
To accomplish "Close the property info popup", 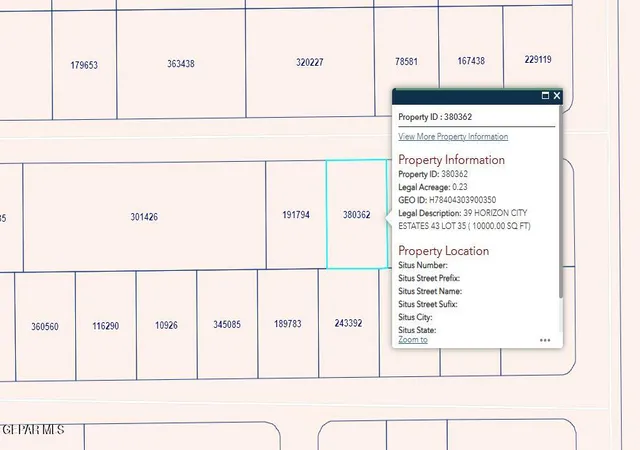I will 557,96.
